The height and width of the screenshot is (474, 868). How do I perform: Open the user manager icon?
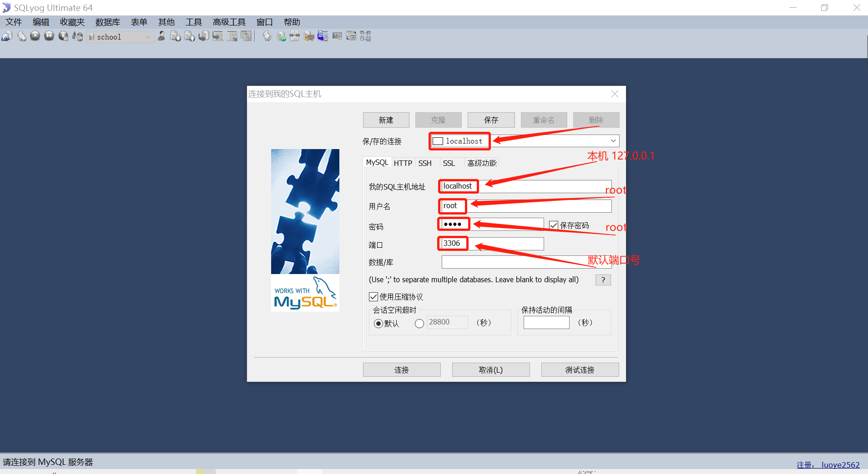tap(161, 36)
